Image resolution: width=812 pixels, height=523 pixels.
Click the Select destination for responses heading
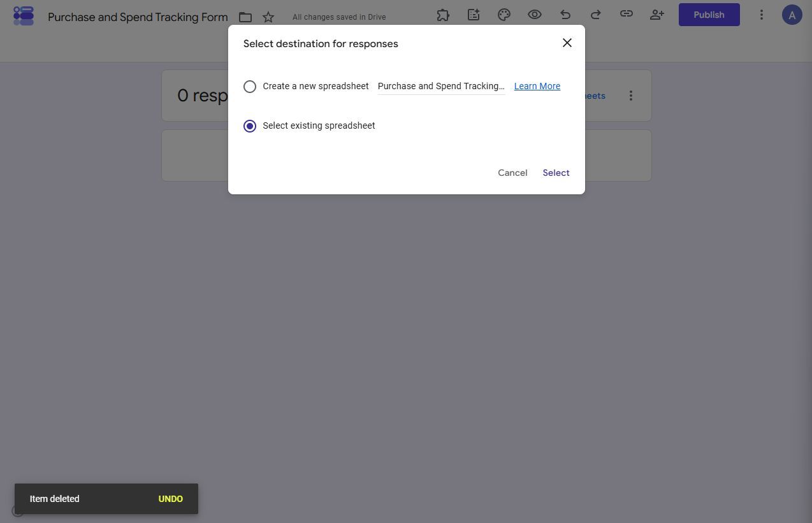pos(321,44)
